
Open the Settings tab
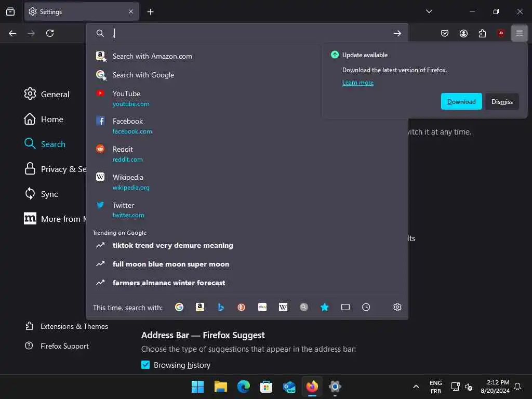point(82,11)
